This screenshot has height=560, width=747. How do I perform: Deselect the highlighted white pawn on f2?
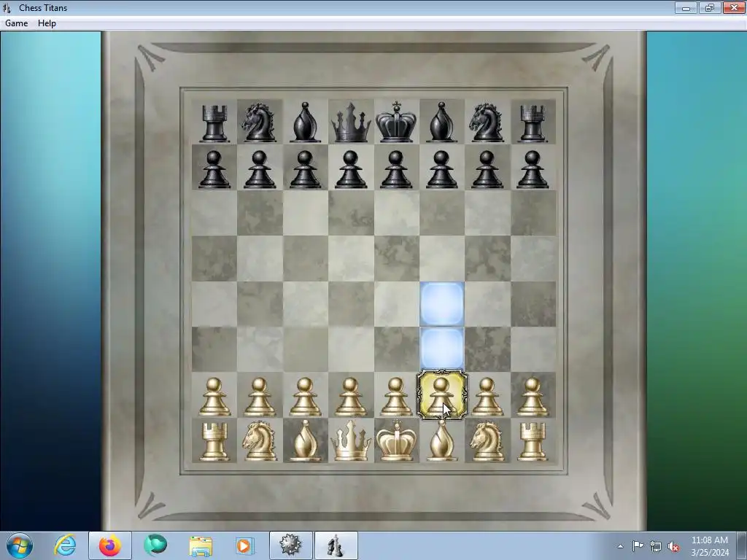tap(441, 395)
